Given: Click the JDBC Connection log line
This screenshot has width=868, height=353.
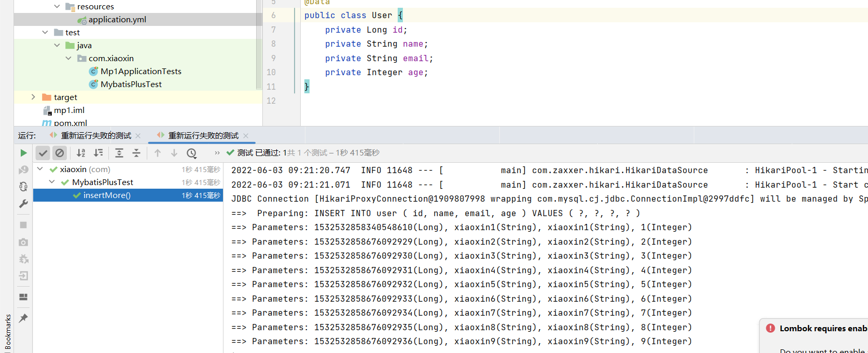Looking at the screenshot, I should point(550,199).
